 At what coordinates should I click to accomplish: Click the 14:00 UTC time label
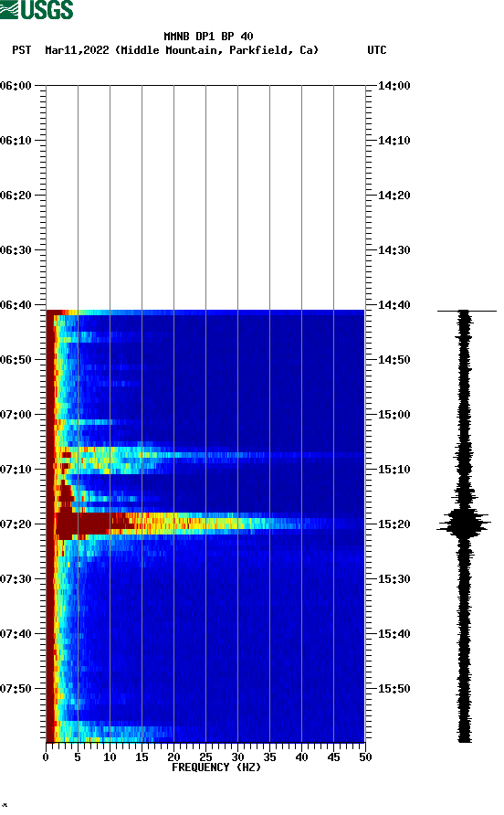[394, 86]
